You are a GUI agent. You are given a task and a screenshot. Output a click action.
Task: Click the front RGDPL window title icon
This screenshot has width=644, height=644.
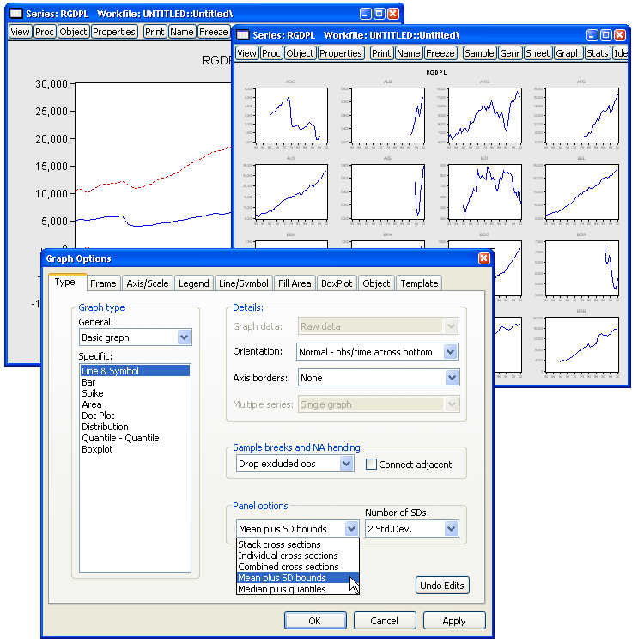click(x=243, y=34)
